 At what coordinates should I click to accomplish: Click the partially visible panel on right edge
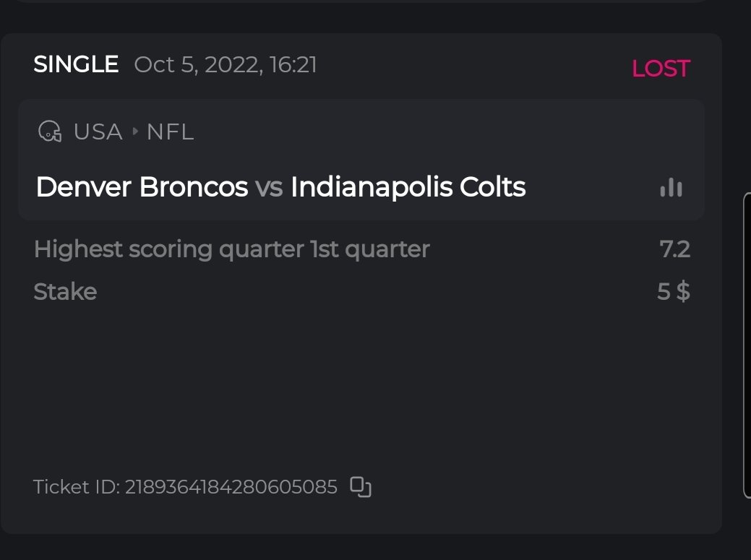747,347
